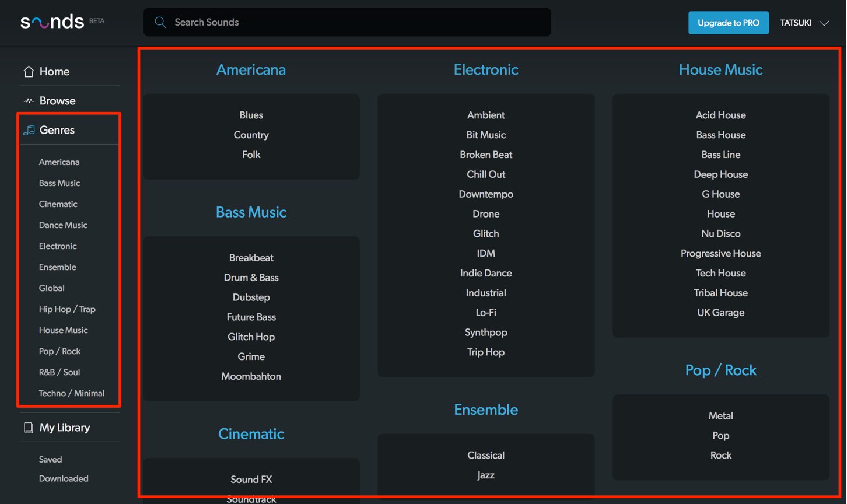Select Hip Hop / Trap in sidebar
The image size is (847, 504).
[67, 309]
